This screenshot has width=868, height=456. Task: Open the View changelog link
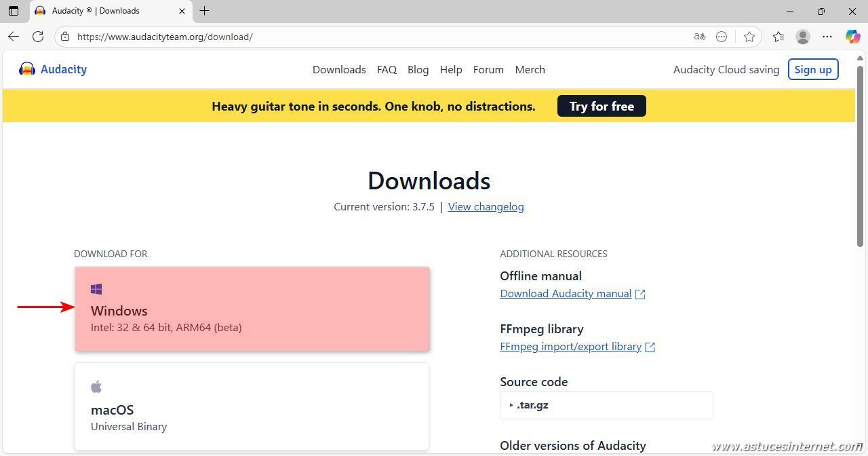tap(486, 207)
